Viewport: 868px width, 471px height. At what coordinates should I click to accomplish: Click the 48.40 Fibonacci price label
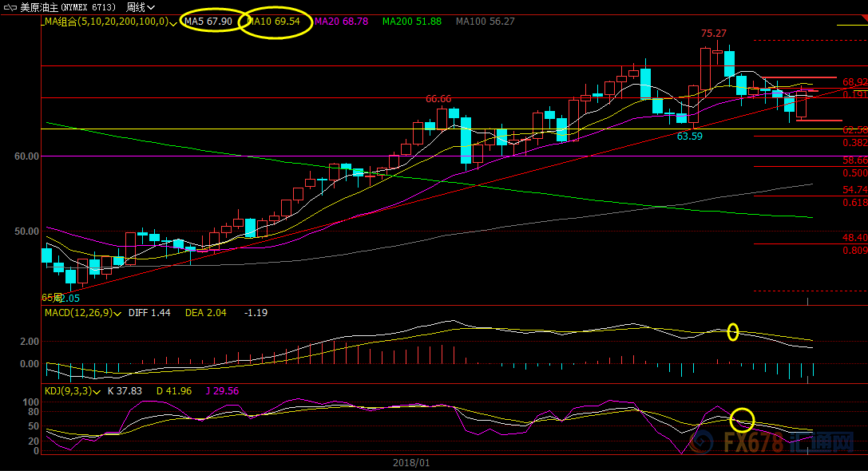[x=854, y=237]
